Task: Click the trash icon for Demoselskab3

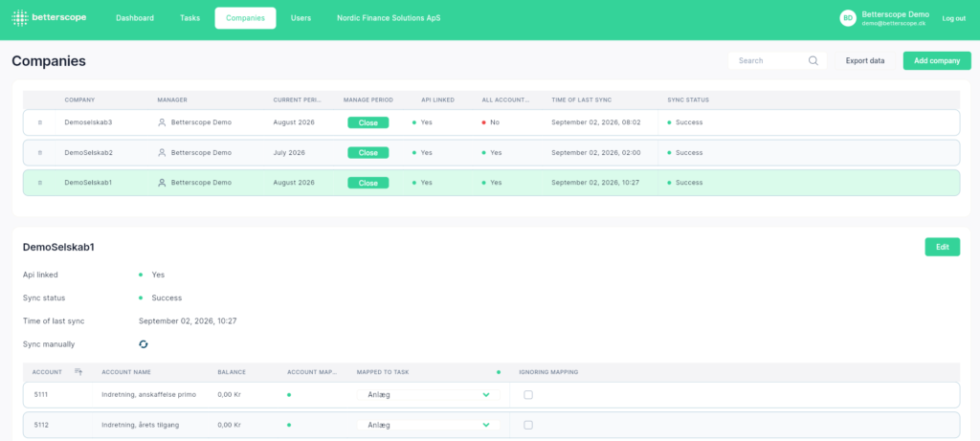Action: point(40,122)
